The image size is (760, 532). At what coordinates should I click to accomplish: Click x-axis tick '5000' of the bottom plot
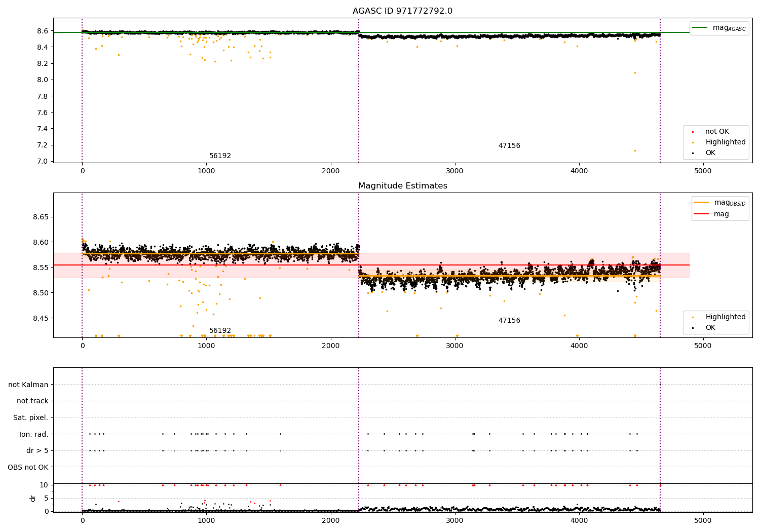(x=703, y=520)
